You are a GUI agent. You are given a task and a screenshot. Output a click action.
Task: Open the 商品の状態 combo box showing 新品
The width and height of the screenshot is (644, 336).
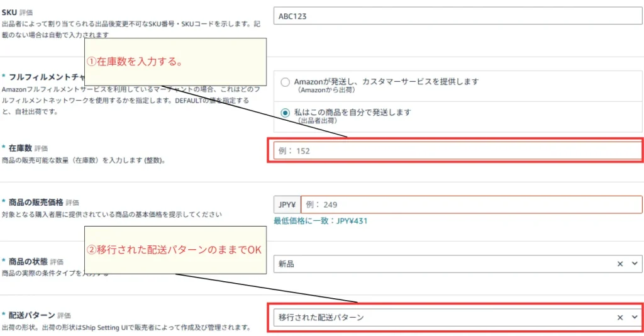(x=440, y=264)
